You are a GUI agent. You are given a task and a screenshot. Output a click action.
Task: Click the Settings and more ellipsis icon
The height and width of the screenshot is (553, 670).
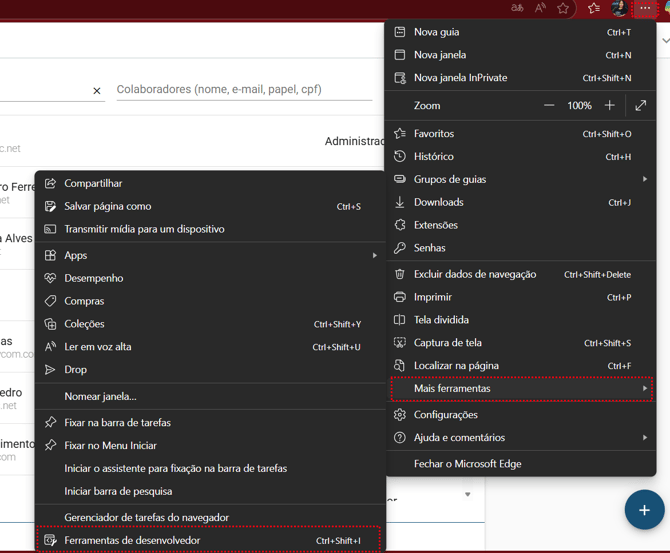pos(645,8)
